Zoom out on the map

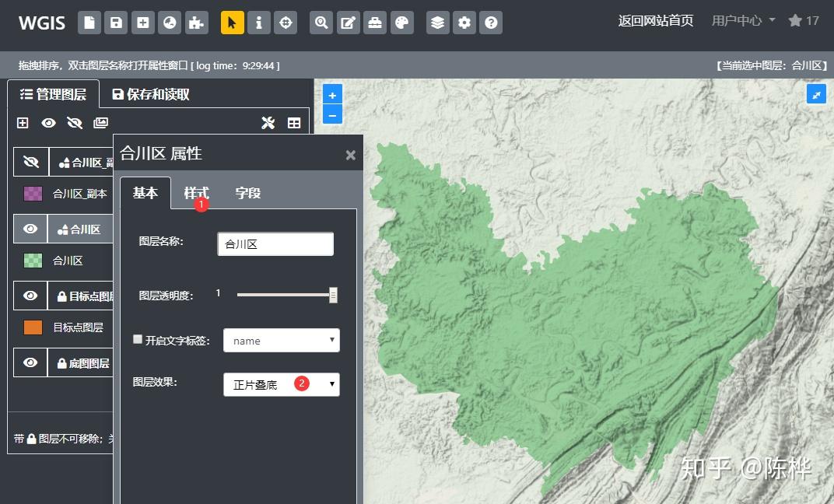[x=332, y=115]
